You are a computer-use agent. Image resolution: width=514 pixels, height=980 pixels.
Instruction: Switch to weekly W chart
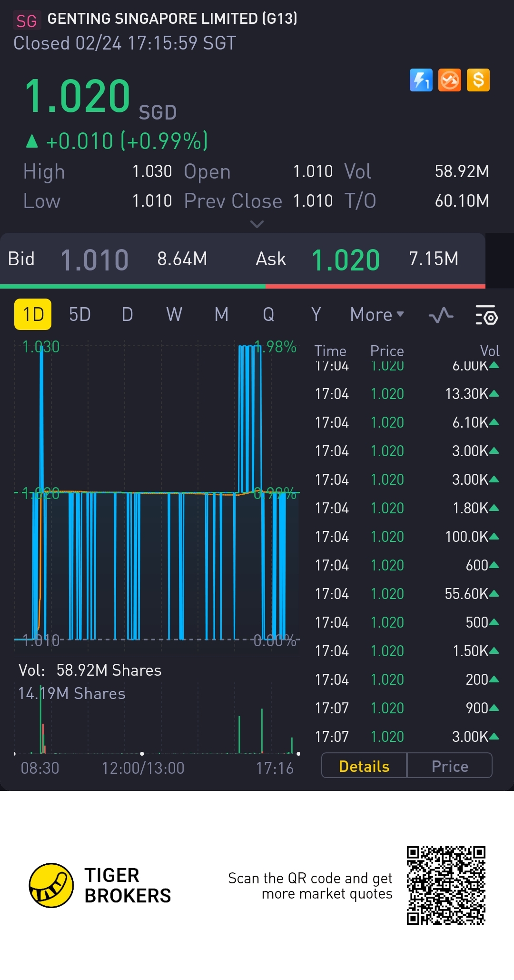click(174, 315)
